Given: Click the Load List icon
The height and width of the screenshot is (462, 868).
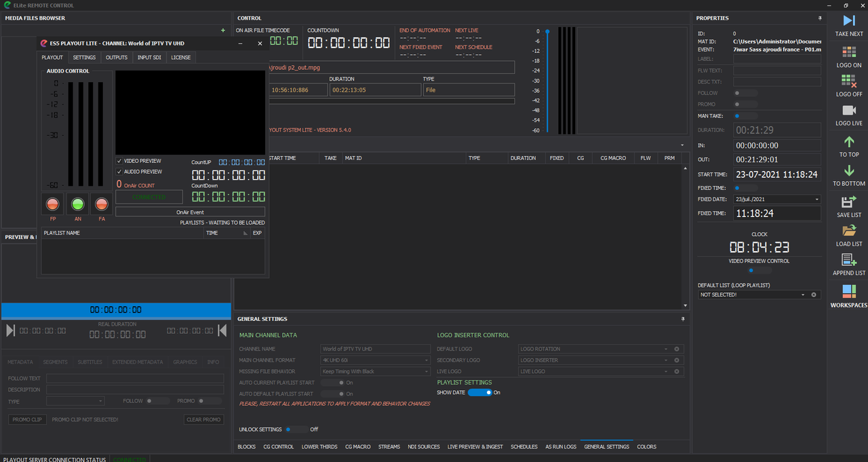Looking at the screenshot, I should click(848, 231).
